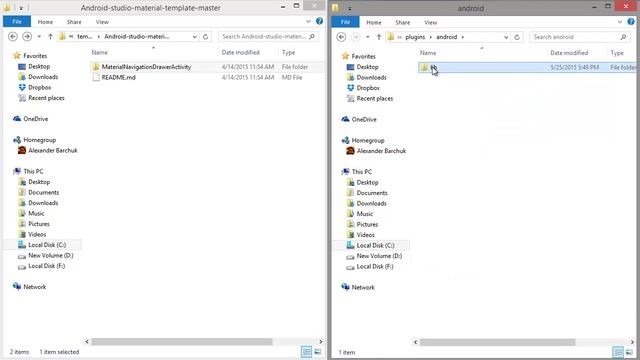The width and height of the screenshot is (640, 360).
Task: Select Homegroup in left window sidebar
Action: coord(40,140)
